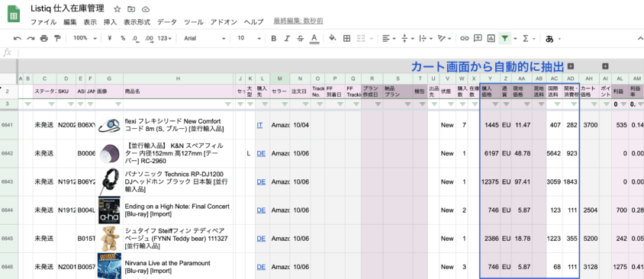Open the 最終編集: 数秒前 history link

point(298,21)
